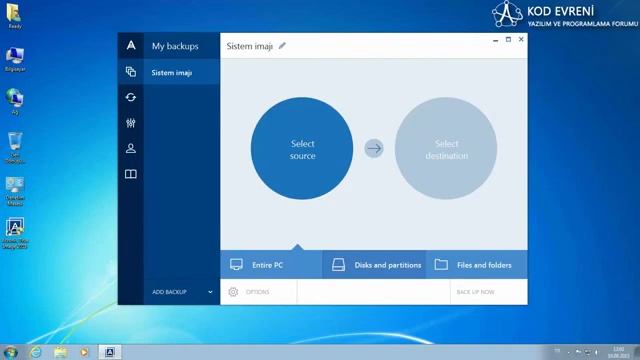Open Windows Media Player from taskbar
640x360 pixels.
pyautogui.click(x=84, y=352)
